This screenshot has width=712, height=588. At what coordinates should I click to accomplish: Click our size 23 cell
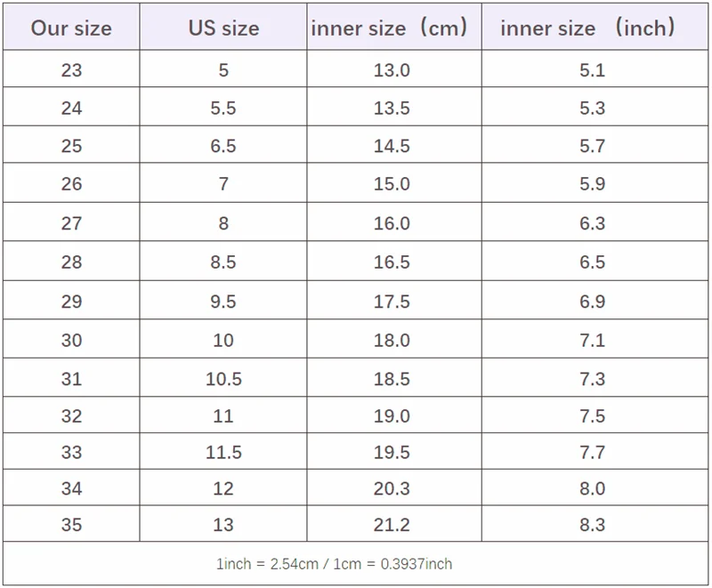[x=71, y=69]
